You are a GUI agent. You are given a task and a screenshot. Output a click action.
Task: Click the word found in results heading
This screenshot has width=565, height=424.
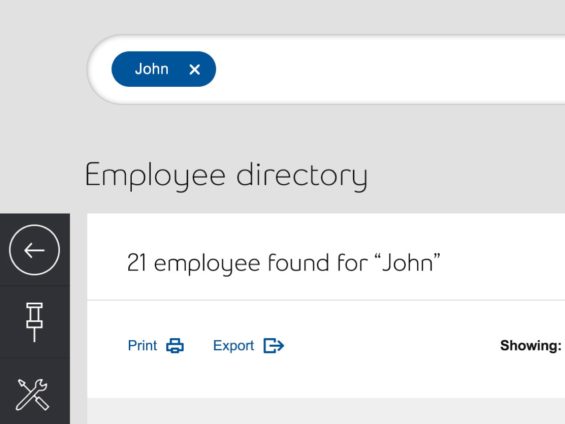[x=299, y=262]
